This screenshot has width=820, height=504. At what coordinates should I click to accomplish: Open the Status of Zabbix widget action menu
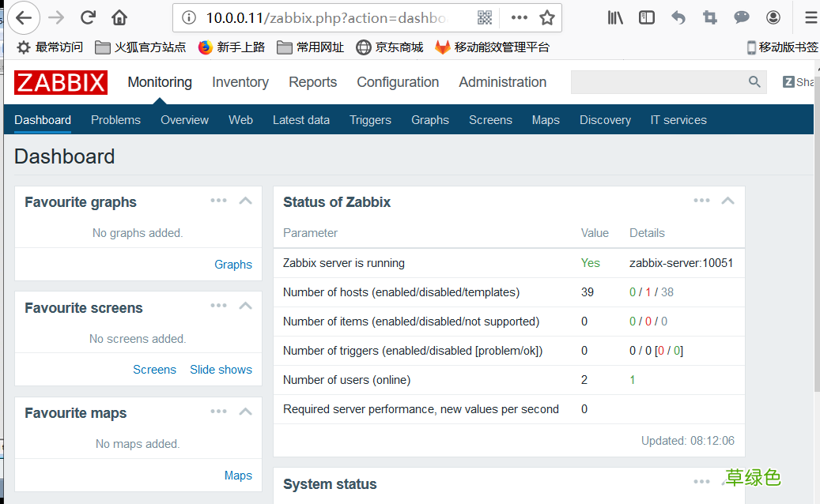tap(701, 201)
